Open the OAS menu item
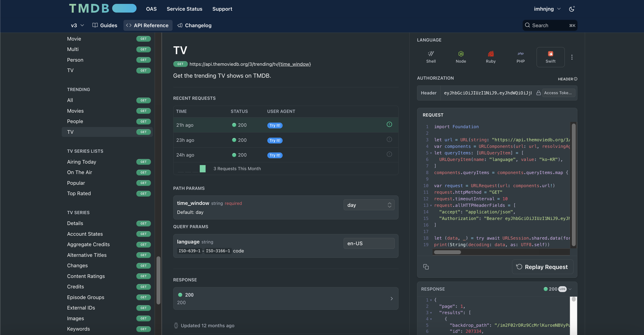Screen dimensions: 644x335 151,9
